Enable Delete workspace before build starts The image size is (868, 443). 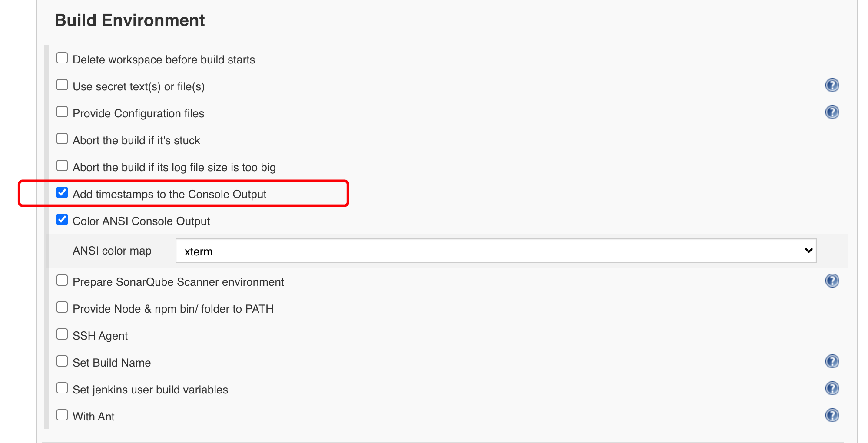pos(62,58)
